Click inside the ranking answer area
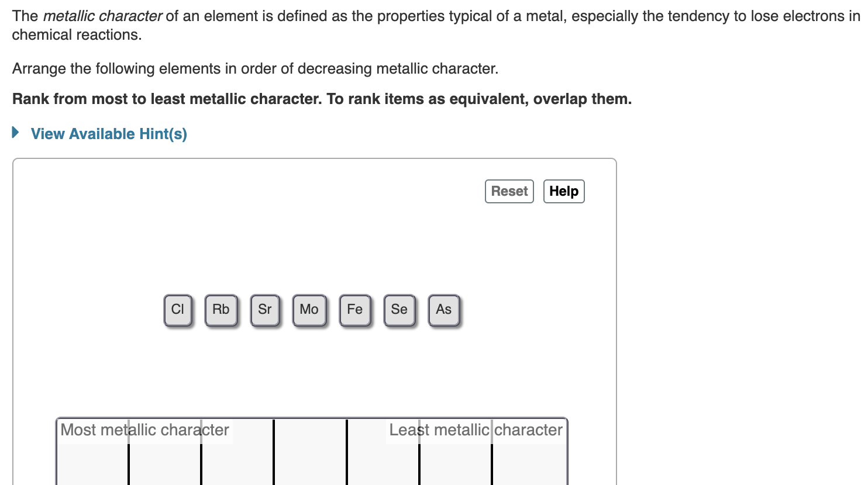868x485 pixels. coord(310,456)
